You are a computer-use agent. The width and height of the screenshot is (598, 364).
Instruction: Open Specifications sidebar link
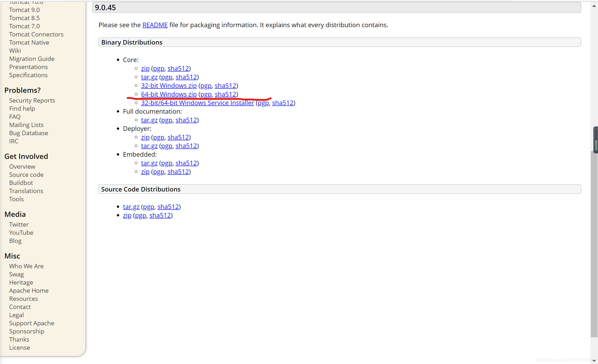click(x=28, y=75)
